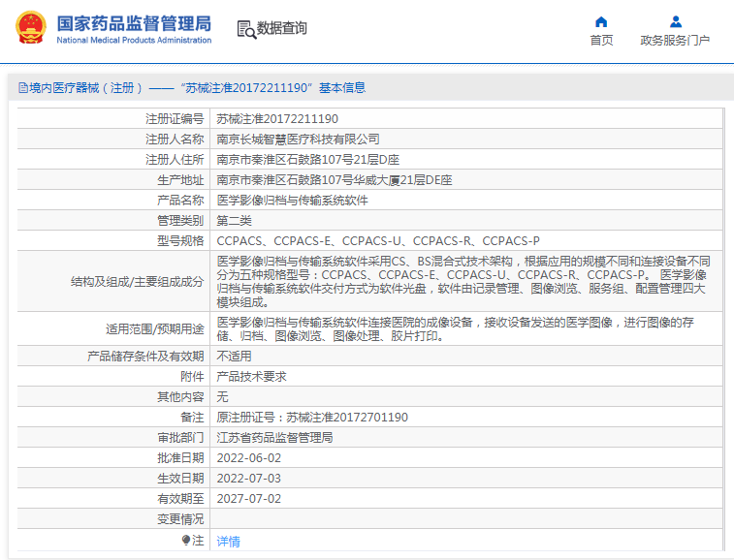
Task: Click the 有效期至 label
Action: (180, 499)
